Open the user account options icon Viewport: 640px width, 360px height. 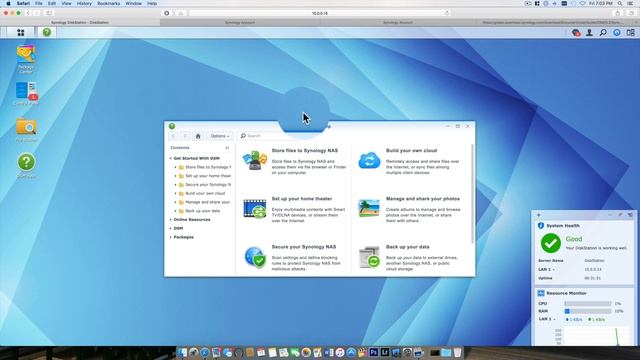click(589, 33)
